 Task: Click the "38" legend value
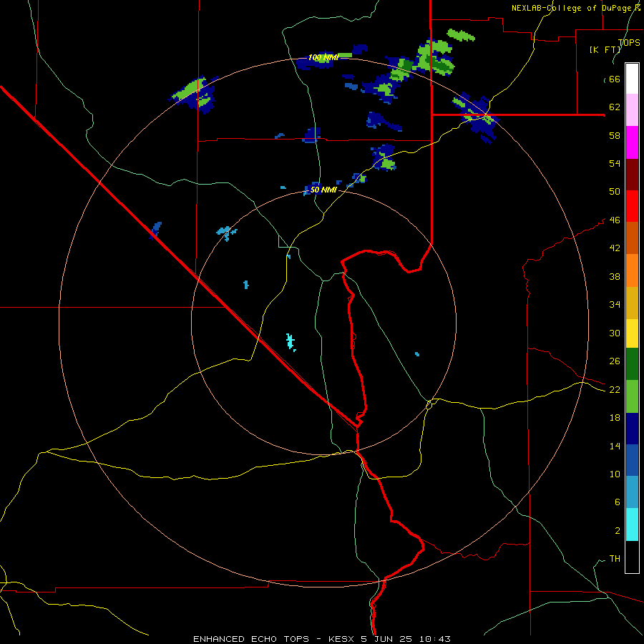(615, 276)
